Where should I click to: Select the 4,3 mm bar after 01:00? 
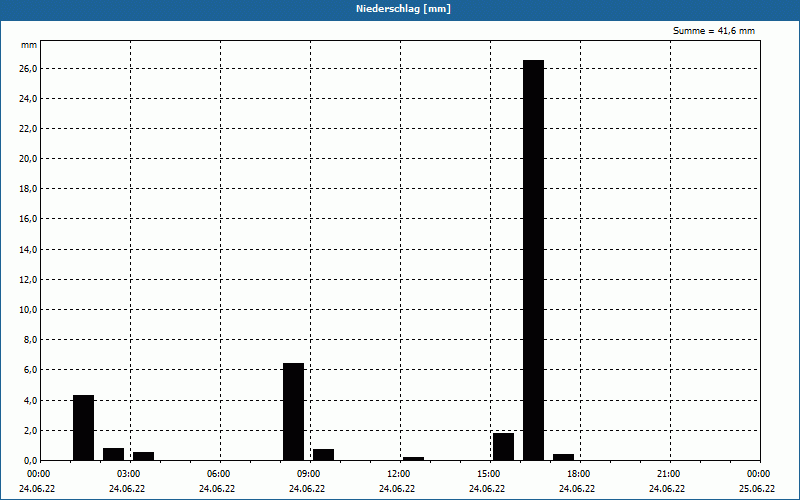pos(83,428)
